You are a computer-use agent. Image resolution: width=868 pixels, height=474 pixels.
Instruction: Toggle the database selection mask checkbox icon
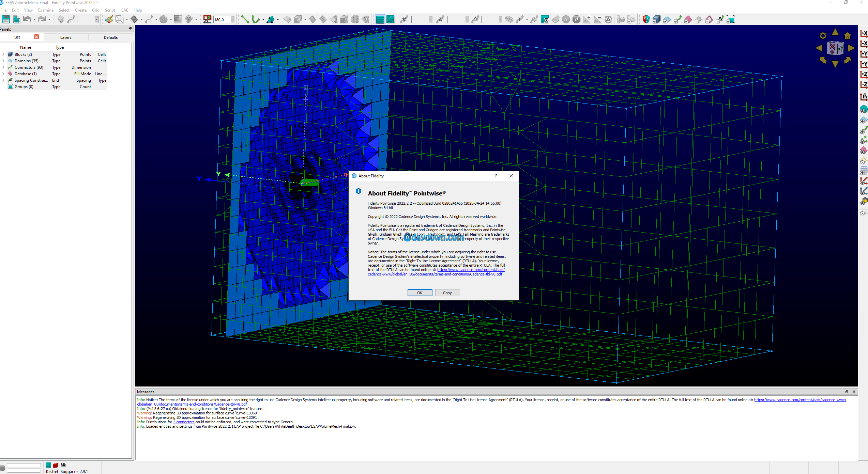coord(688,19)
